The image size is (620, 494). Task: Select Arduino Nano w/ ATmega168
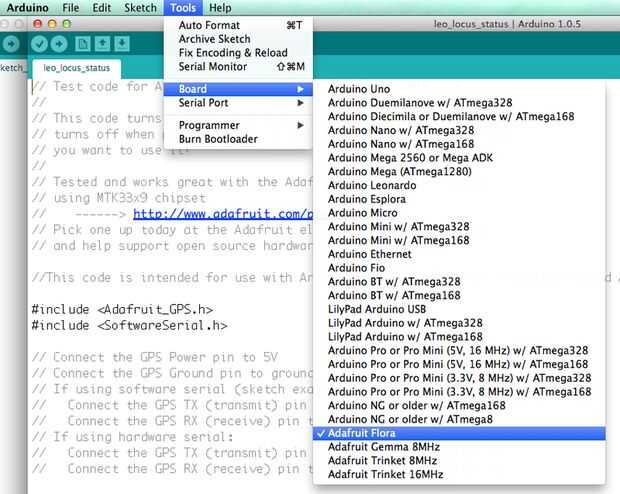point(459,144)
